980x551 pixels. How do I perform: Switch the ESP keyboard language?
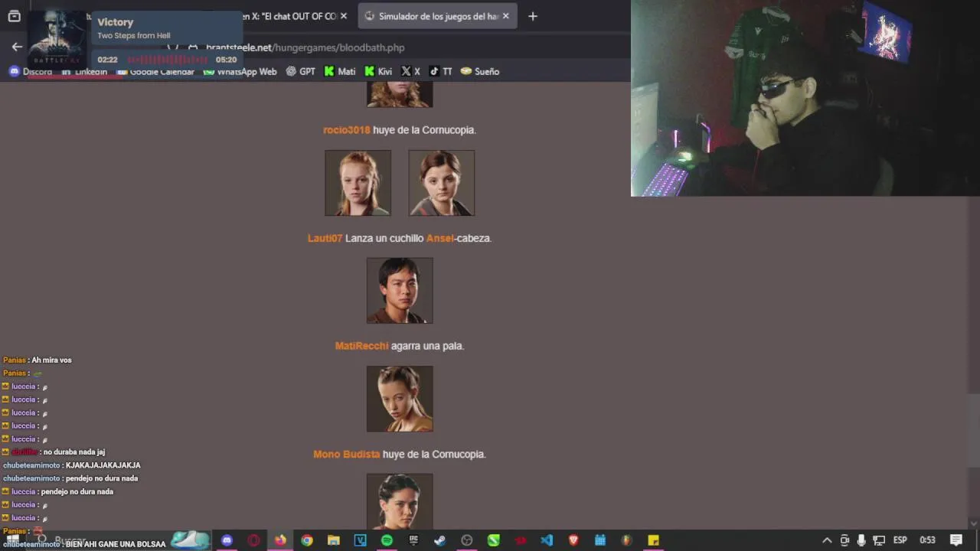pyautogui.click(x=900, y=540)
